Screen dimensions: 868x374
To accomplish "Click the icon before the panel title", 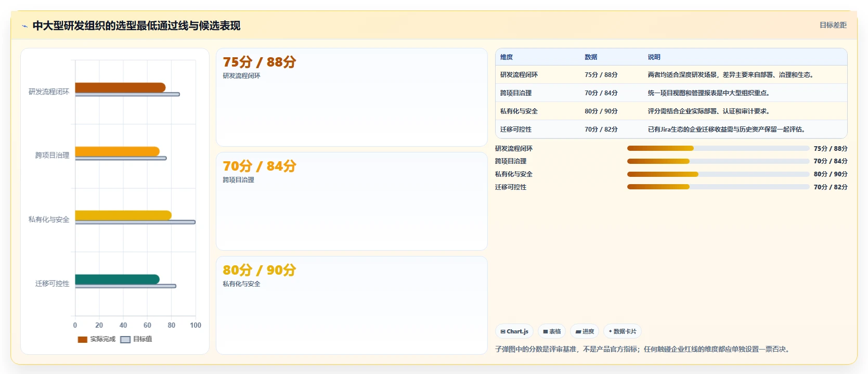I will point(24,26).
